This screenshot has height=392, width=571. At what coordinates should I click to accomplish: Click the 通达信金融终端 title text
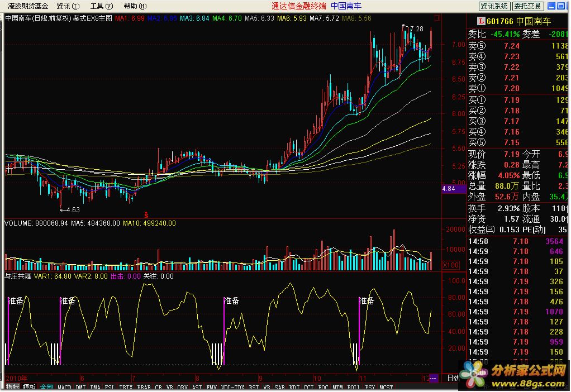click(298, 6)
